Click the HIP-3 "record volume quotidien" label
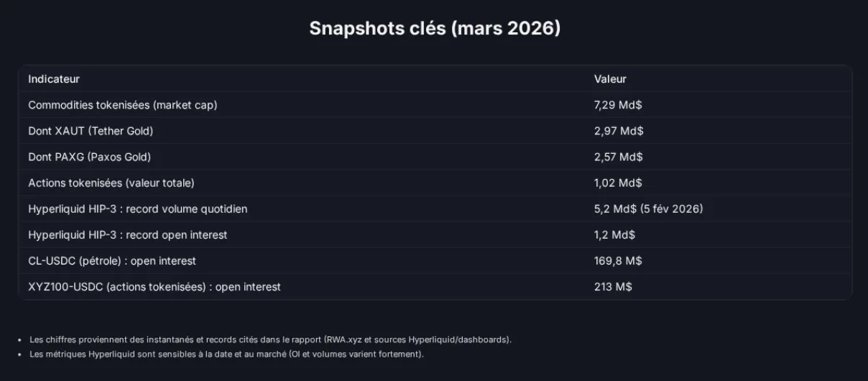The image size is (868, 381). [138, 208]
